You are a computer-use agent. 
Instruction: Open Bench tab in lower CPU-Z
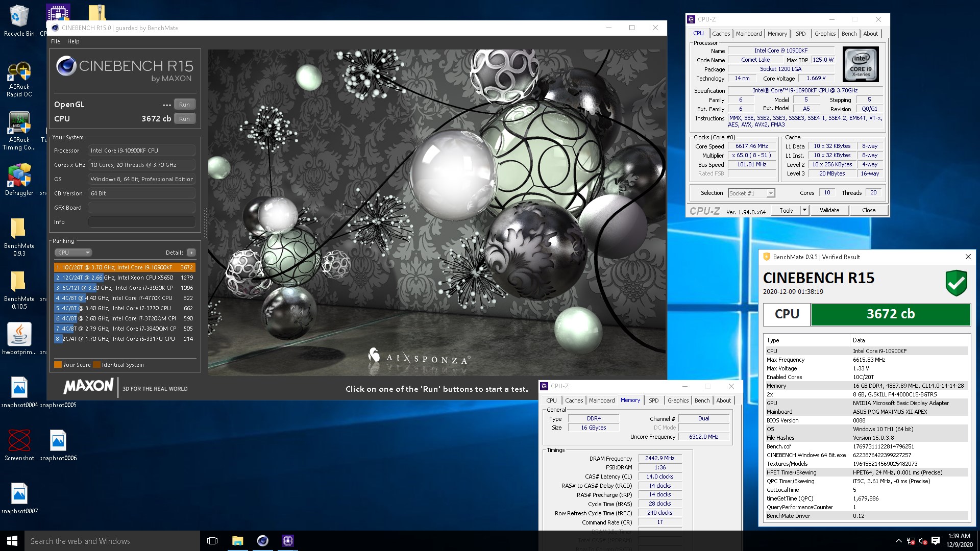[702, 400]
